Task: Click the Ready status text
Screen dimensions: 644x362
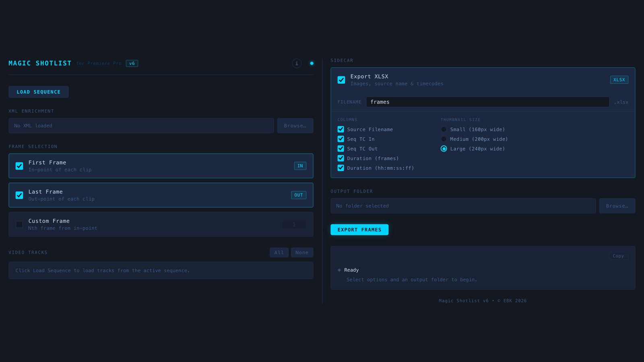Action: click(351, 270)
